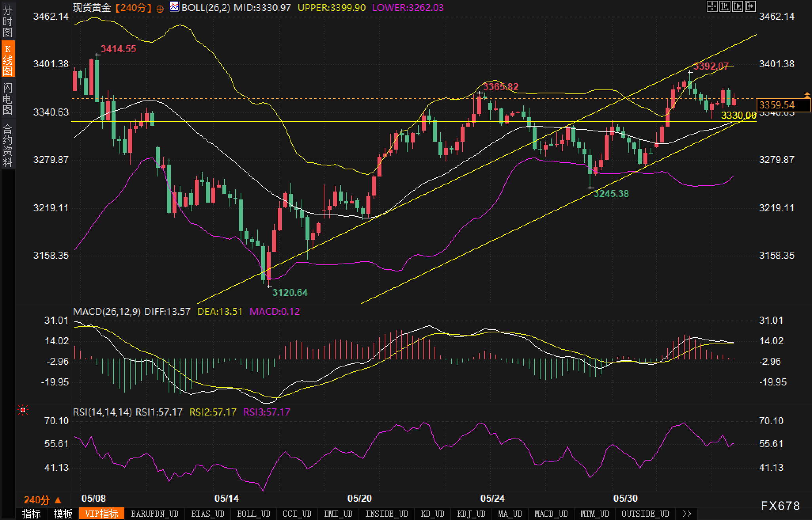Expand more indicators with >> arrow
The height and width of the screenshot is (520, 812).
coord(687,514)
